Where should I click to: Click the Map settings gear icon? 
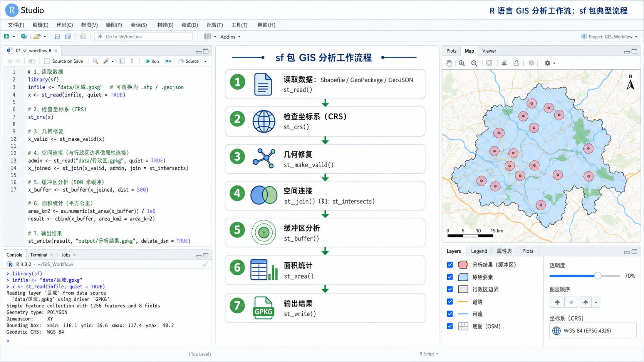point(547,63)
